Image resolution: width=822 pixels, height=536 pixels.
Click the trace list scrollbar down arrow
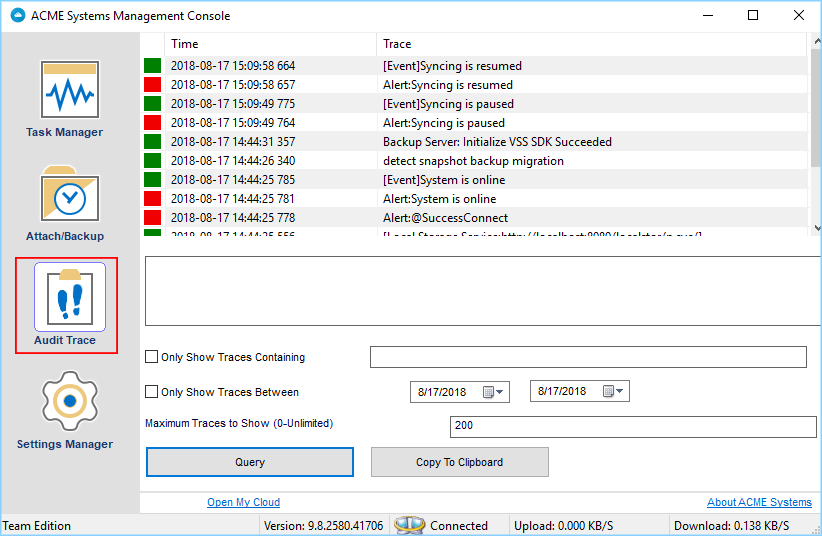point(817,228)
